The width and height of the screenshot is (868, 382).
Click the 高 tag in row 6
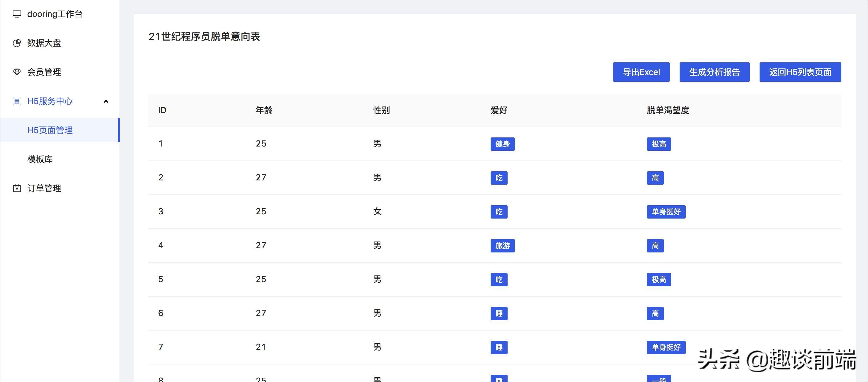(x=655, y=313)
